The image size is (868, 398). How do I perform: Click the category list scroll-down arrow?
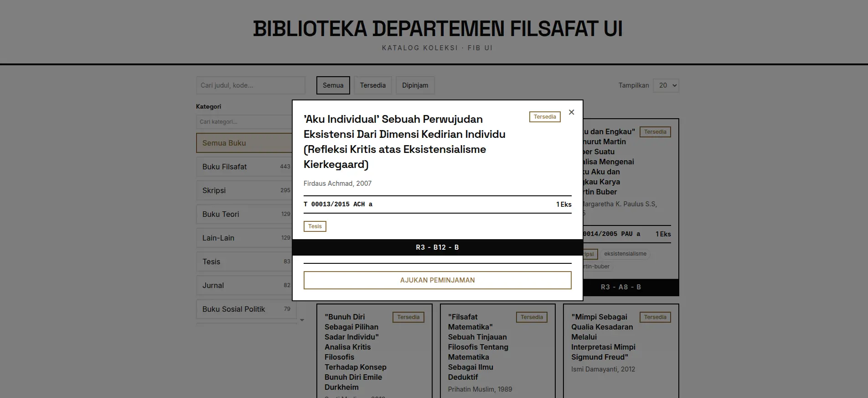(302, 320)
